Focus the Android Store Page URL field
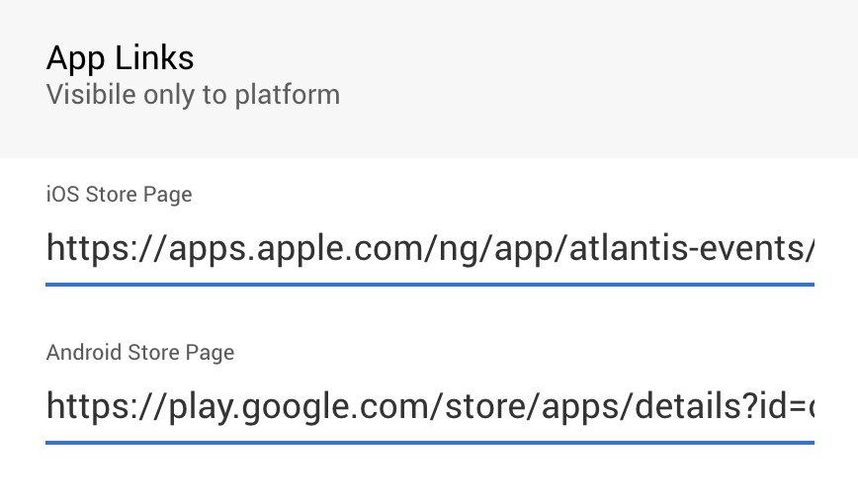The width and height of the screenshot is (858, 504). pos(430,407)
